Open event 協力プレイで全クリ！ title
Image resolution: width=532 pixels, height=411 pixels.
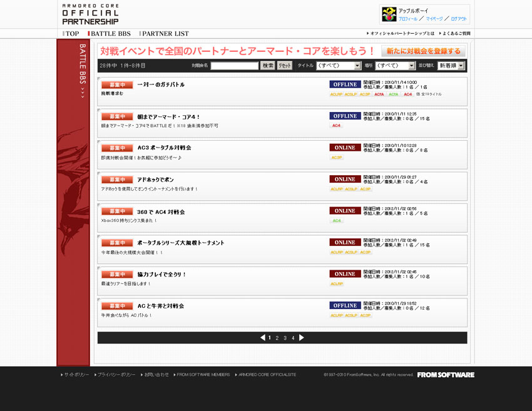point(161,275)
